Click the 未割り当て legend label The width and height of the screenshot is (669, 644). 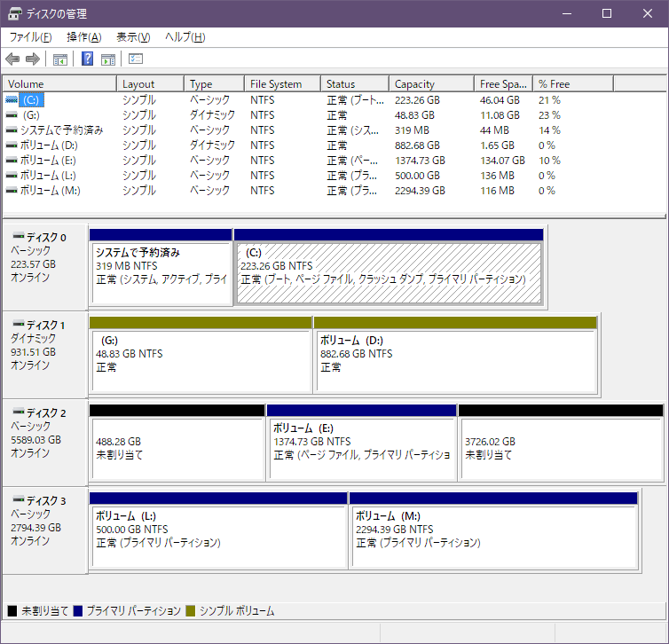pos(44,610)
